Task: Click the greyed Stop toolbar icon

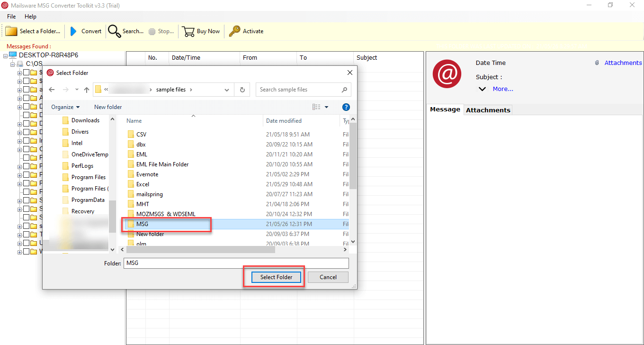Action: [x=152, y=32]
